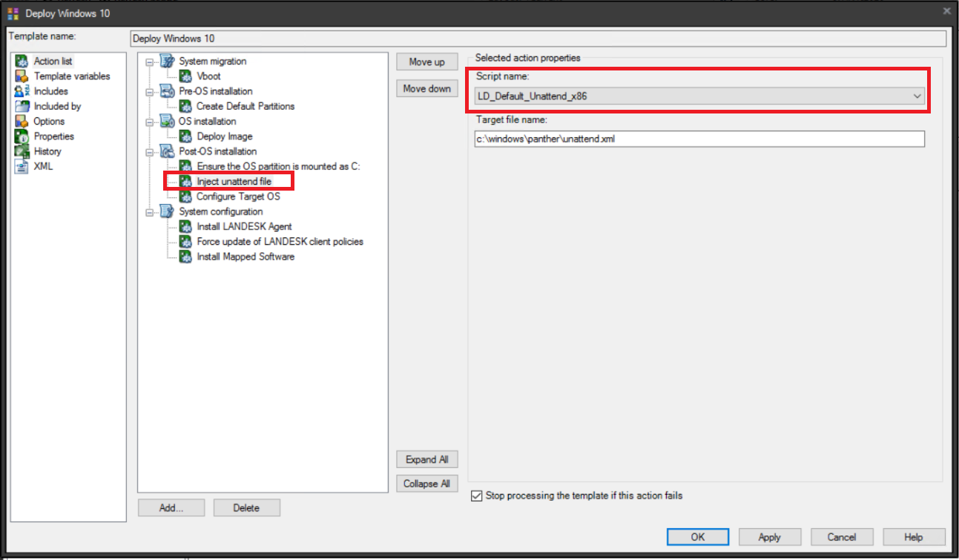This screenshot has width=959, height=560.
Task: Open History in the sidebar
Action: click(x=48, y=151)
